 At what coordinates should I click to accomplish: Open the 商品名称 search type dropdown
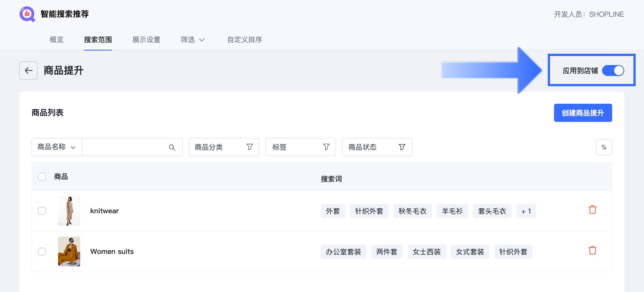tap(57, 147)
